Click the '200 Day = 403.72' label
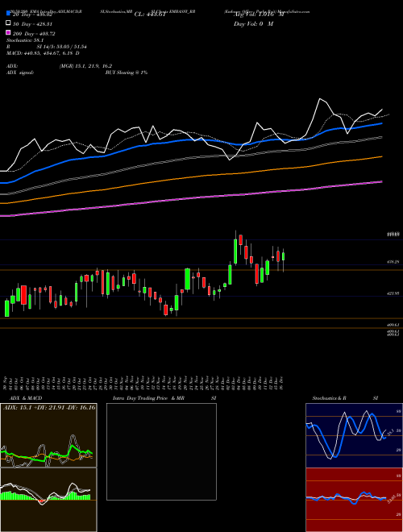Image resolution: width=403 pixels, height=532 pixels. point(34,34)
